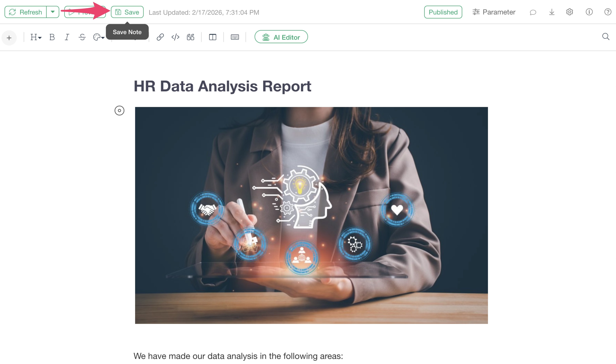Insert a block quote
This screenshot has height=364, width=616.
click(191, 37)
